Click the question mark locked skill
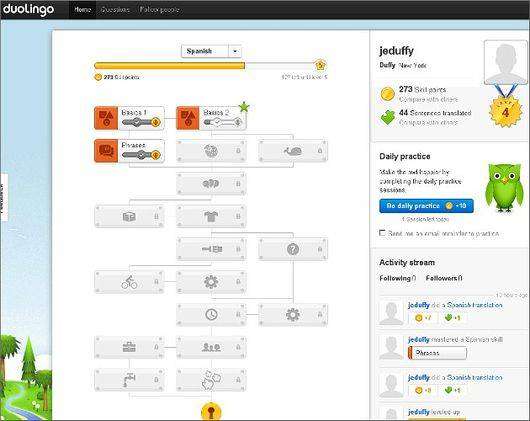This screenshot has width=530, height=421. 293,249
